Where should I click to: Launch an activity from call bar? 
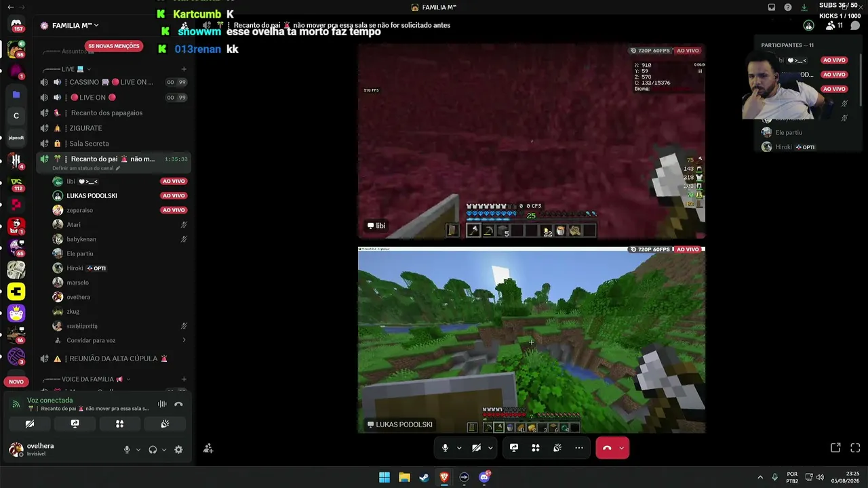point(536,447)
